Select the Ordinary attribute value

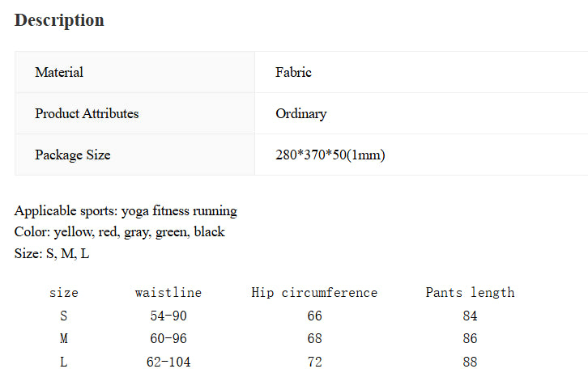point(300,114)
